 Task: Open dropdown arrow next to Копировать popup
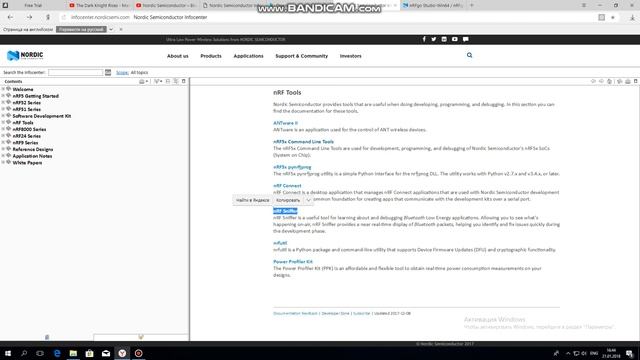click(x=308, y=200)
